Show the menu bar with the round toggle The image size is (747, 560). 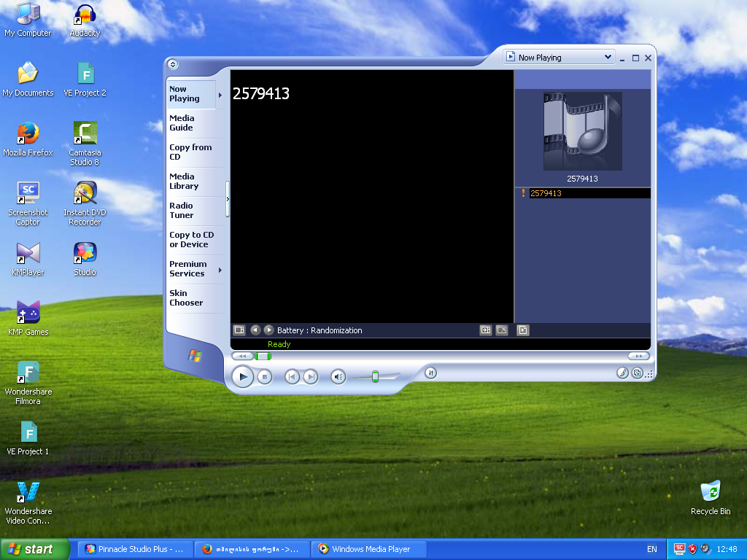click(172, 64)
